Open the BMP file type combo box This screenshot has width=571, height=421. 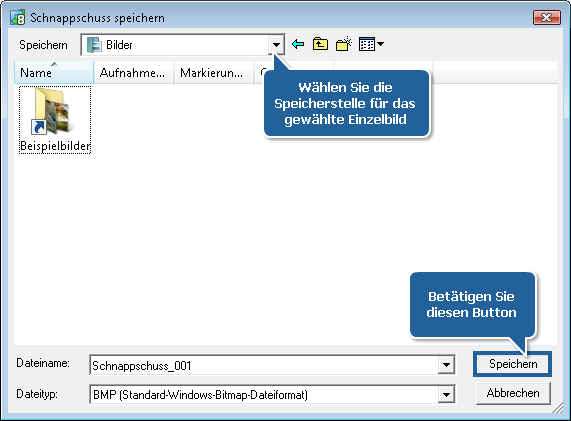(272, 394)
